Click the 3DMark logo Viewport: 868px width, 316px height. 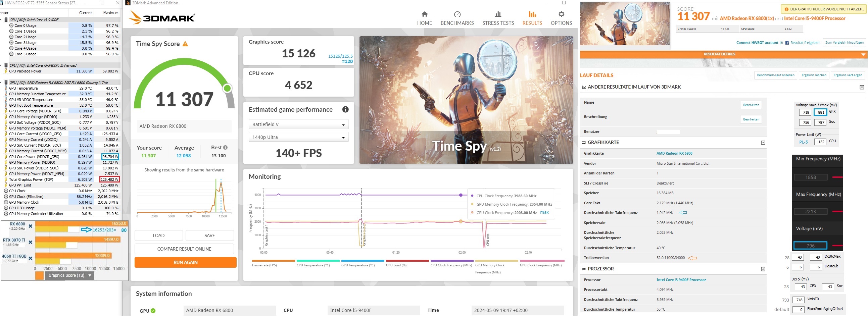162,17
